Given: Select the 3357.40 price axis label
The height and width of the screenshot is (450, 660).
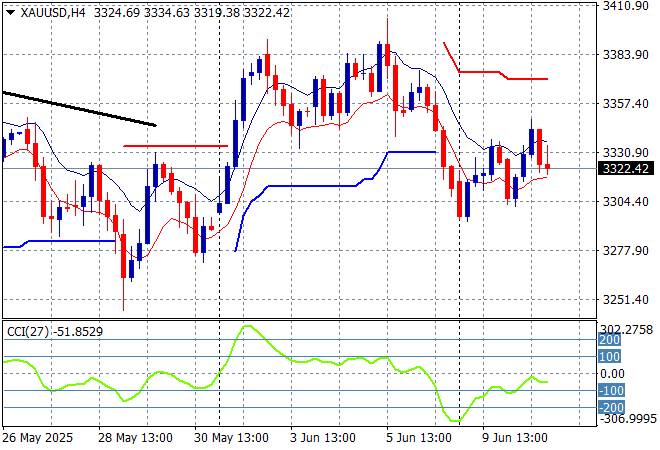Looking at the screenshot, I should point(625,104).
